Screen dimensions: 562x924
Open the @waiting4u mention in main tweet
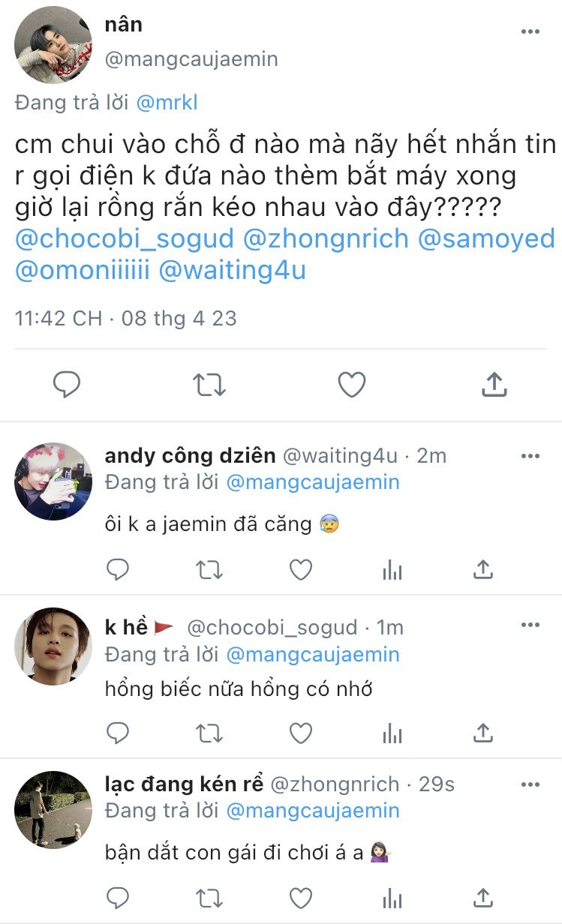tap(233, 271)
